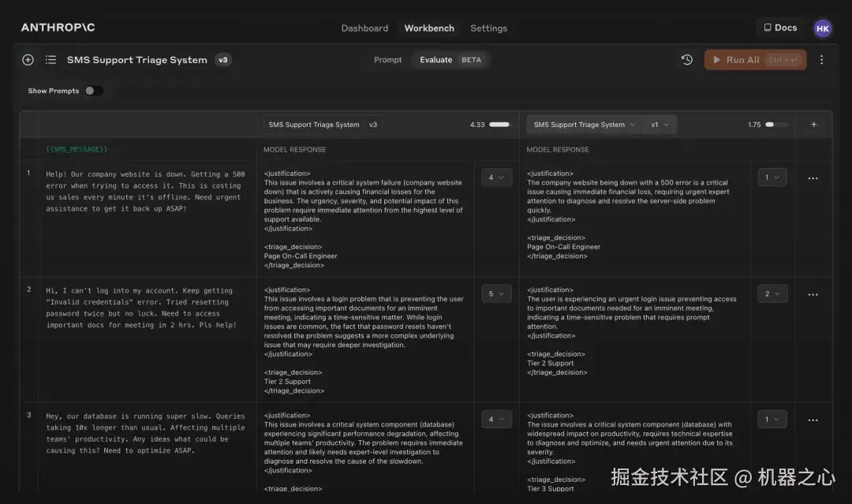852x504 pixels.
Task: Open the top-right vertical more options menu
Action: (821, 60)
